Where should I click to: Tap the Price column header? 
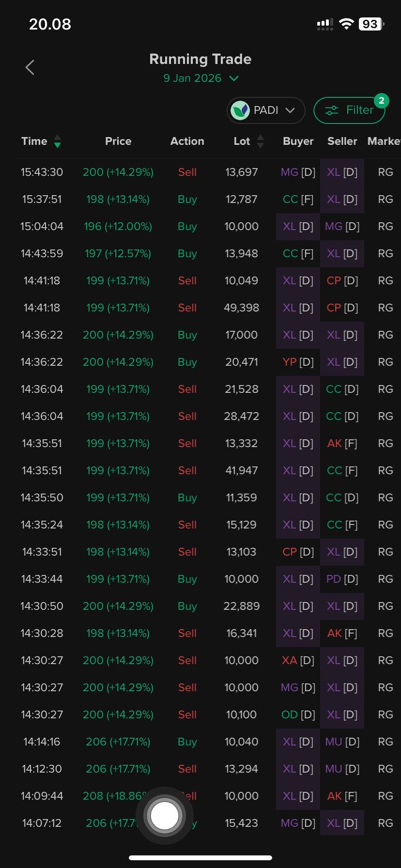pyautogui.click(x=118, y=141)
